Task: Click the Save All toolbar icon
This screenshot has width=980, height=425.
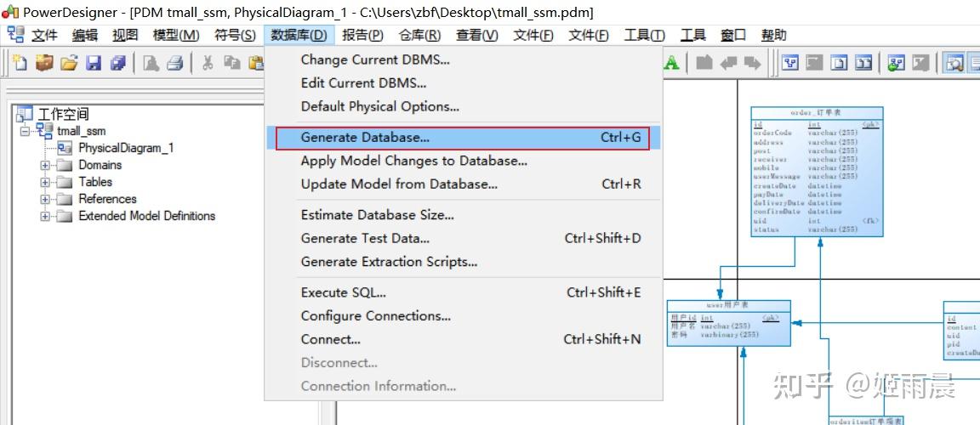Action: pos(118,63)
